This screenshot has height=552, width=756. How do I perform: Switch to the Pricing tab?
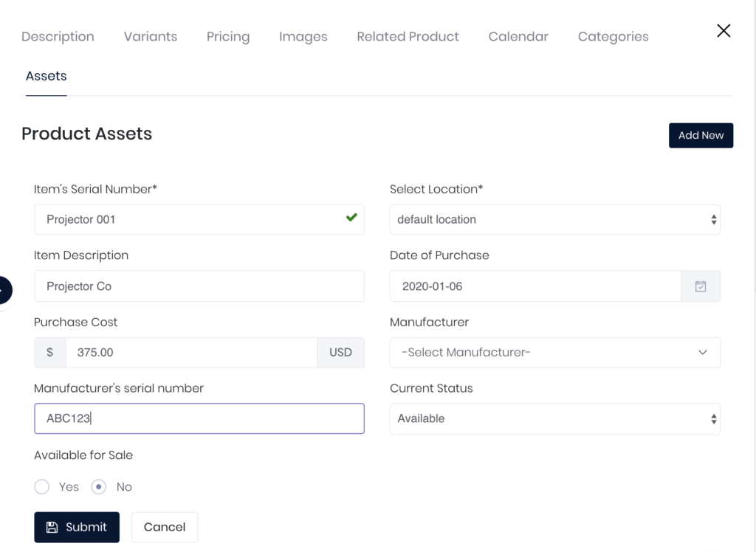(228, 37)
